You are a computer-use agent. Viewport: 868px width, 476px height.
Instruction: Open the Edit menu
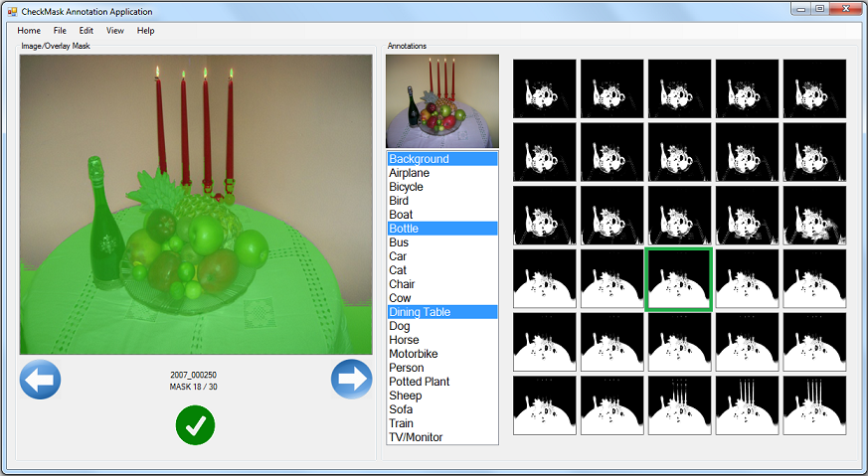(87, 31)
